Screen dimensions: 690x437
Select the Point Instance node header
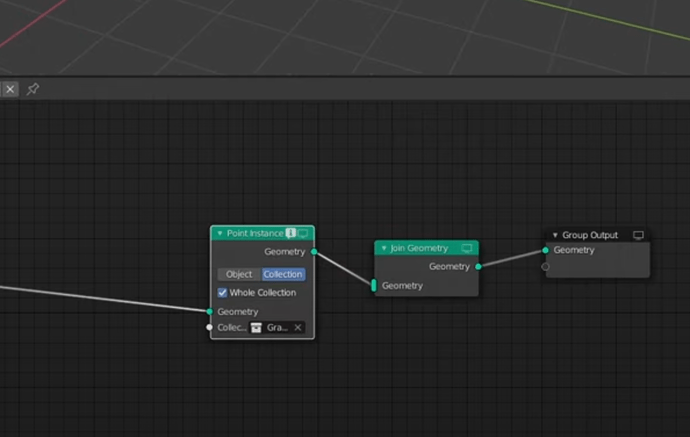(262, 233)
